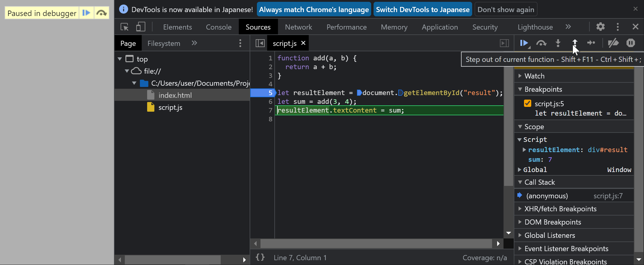Switch to the Console tab
644x265 pixels.
pyautogui.click(x=219, y=27)
